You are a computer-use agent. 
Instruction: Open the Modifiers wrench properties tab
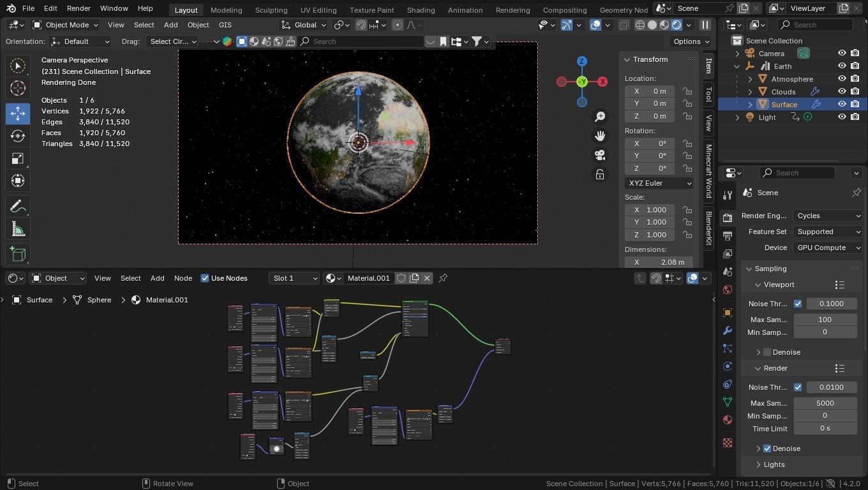pyautogui.click(x=728, y=330)
